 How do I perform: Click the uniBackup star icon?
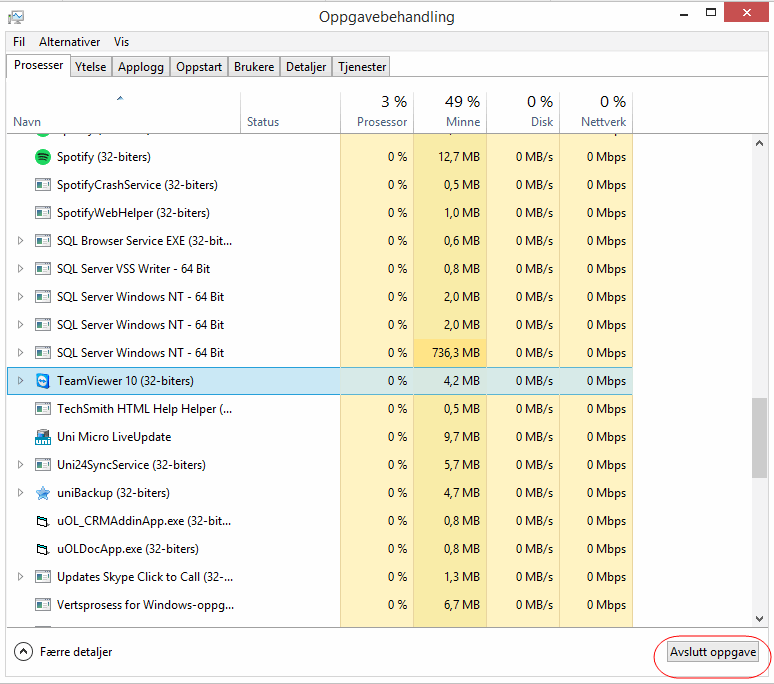[43, 493]
